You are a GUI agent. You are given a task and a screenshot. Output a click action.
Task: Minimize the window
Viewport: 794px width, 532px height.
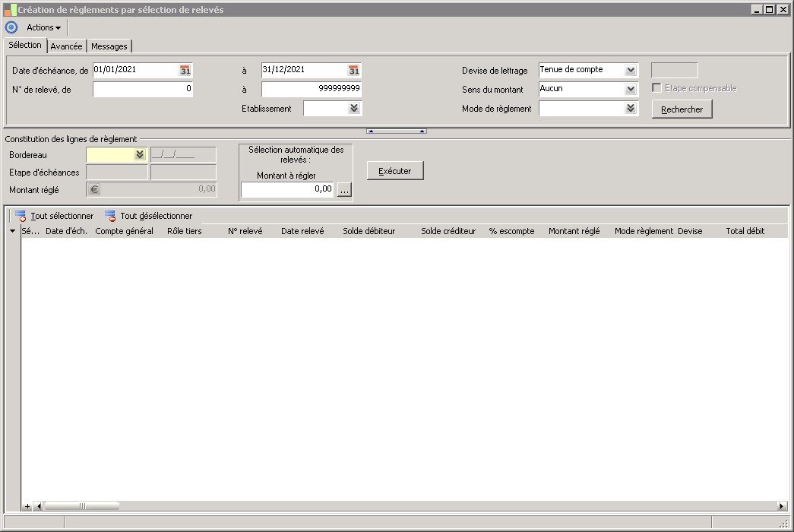[x=757, y=10]
